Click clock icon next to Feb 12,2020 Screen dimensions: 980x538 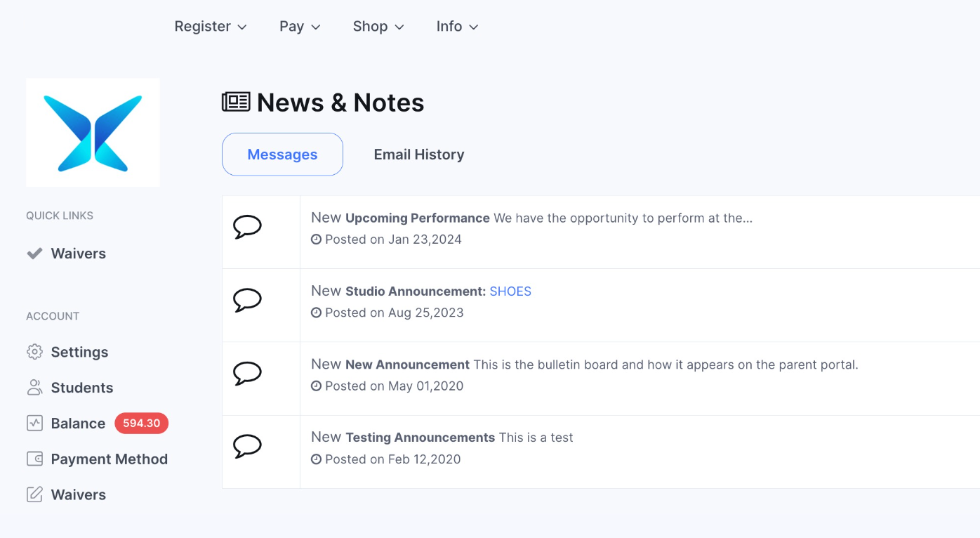coord(316,459)
